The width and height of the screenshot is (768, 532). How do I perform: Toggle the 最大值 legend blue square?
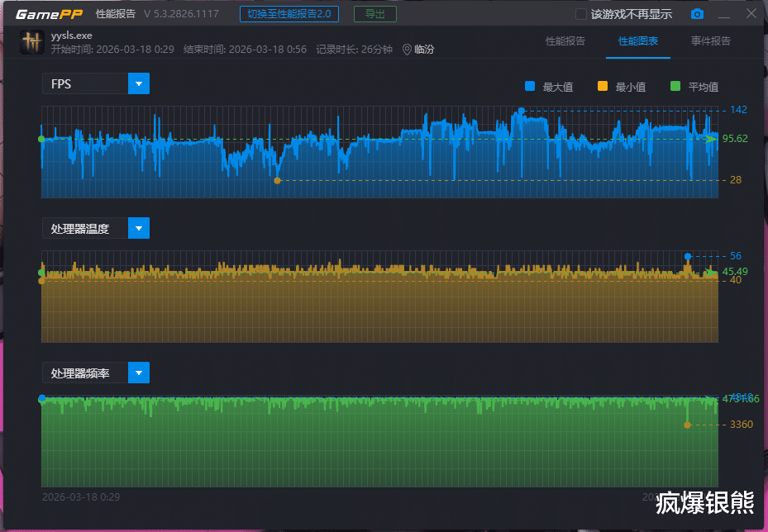point(530,86)
